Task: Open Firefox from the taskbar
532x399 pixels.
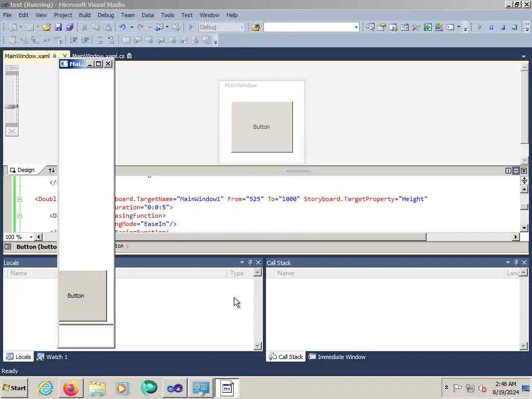Action: coord(71,388)
